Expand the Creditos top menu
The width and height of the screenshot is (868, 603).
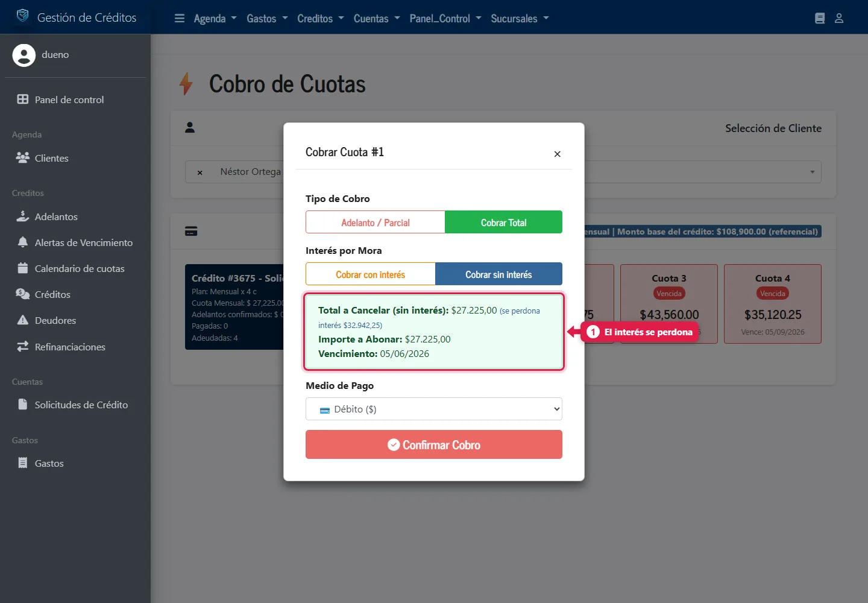tap(321, 19)
